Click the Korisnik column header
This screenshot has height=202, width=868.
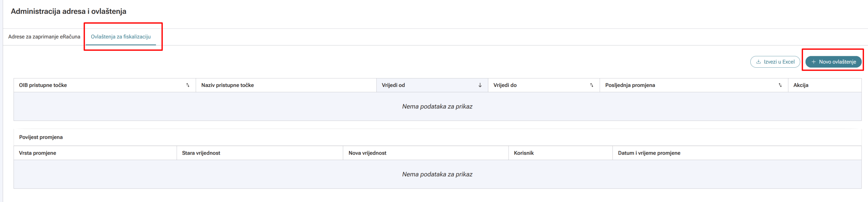click(524, 153)
